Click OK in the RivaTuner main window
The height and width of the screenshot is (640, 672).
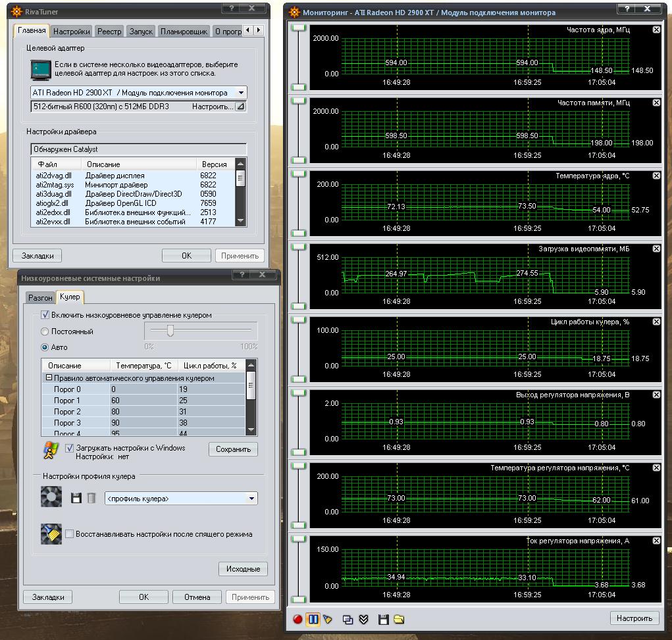(186, 256)
